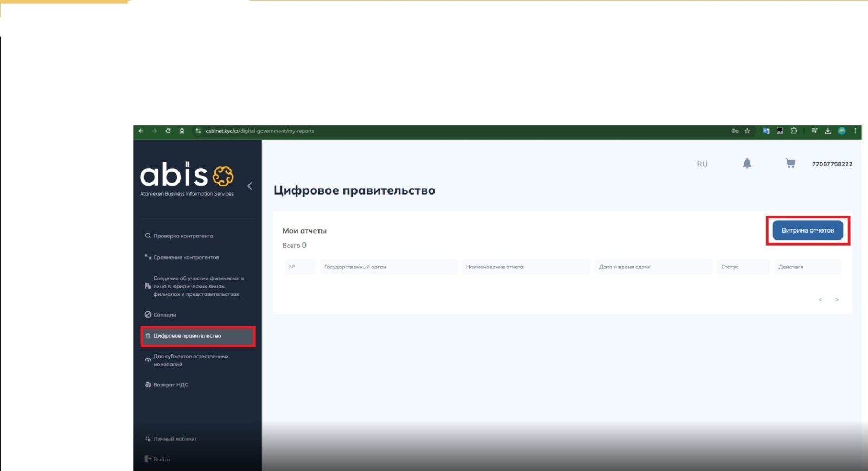Click the browser home icon
Viewport: 868px width, 471px height.
(182, 131)
